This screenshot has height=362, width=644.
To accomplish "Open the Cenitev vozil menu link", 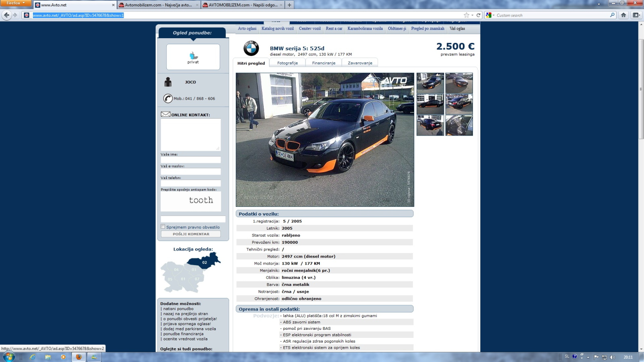I will click(x=310, y=29).
